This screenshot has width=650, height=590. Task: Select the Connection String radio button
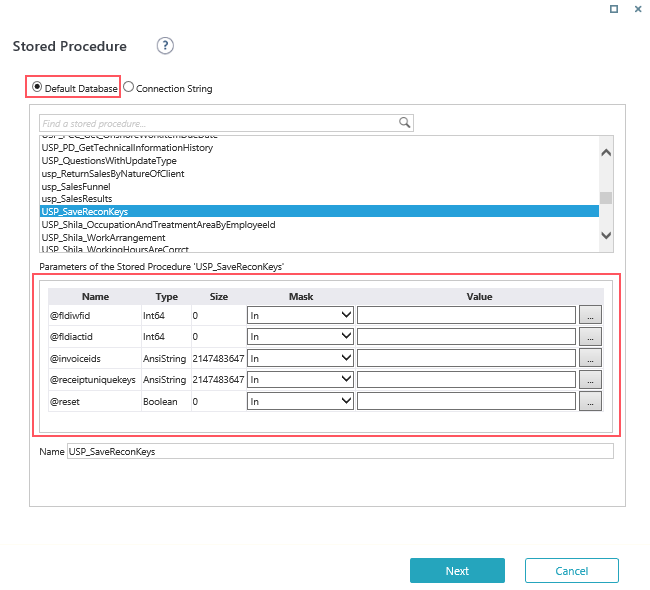129,87
